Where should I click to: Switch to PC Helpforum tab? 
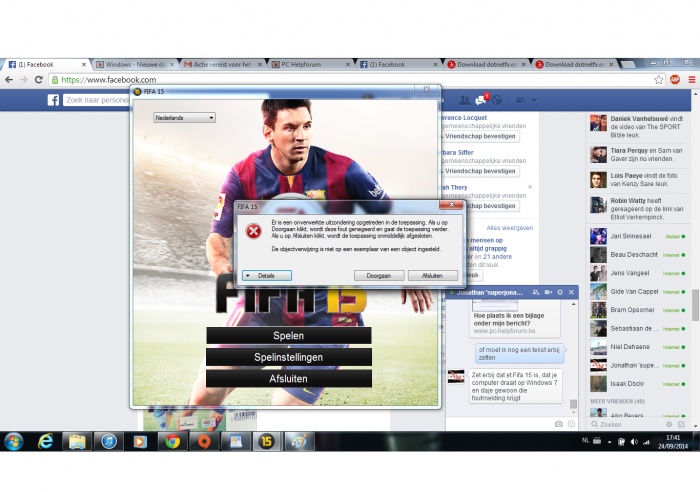point(311,64)
